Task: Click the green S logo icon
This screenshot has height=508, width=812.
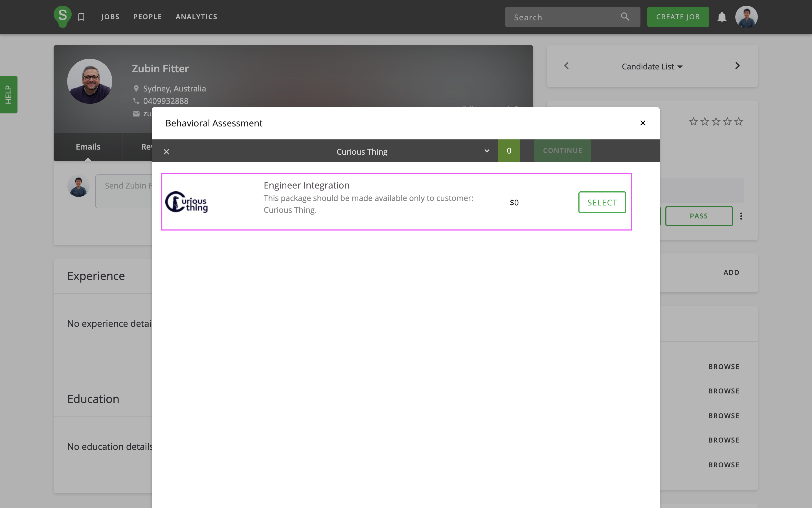Action: pyautogui.click(x=62, y=16)
